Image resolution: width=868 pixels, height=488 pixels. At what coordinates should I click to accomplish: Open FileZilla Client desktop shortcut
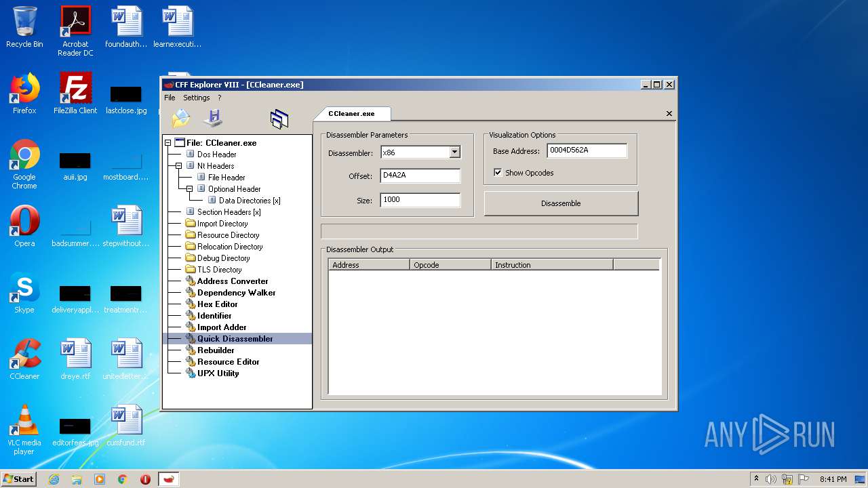pos(75,94)
